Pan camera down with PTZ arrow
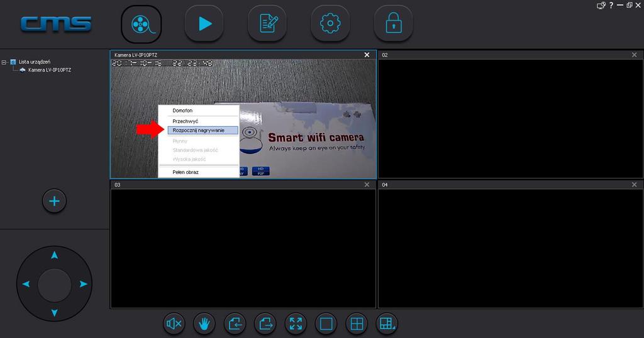644x338 pixels. [54, 313]
